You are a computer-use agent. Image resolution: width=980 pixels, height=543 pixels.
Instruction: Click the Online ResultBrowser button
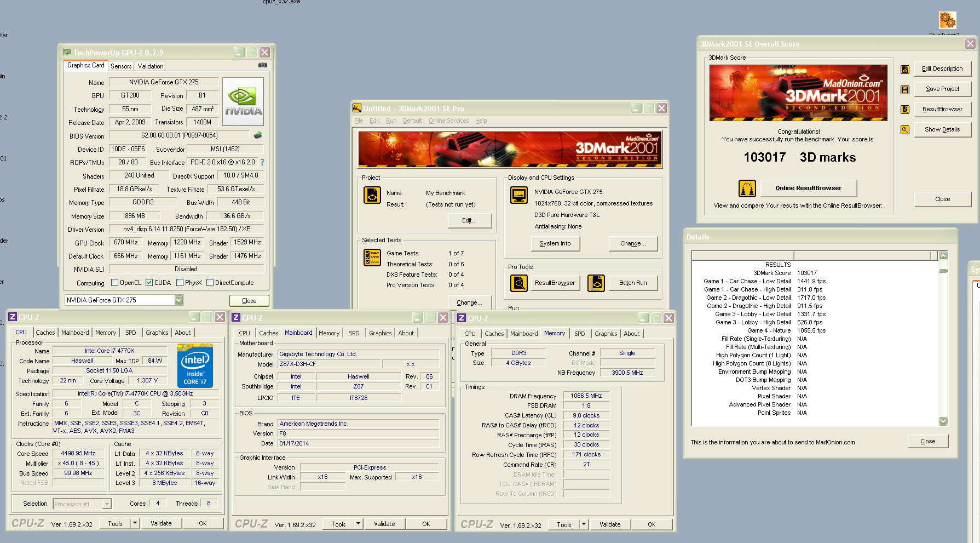[x=808, y=188]
